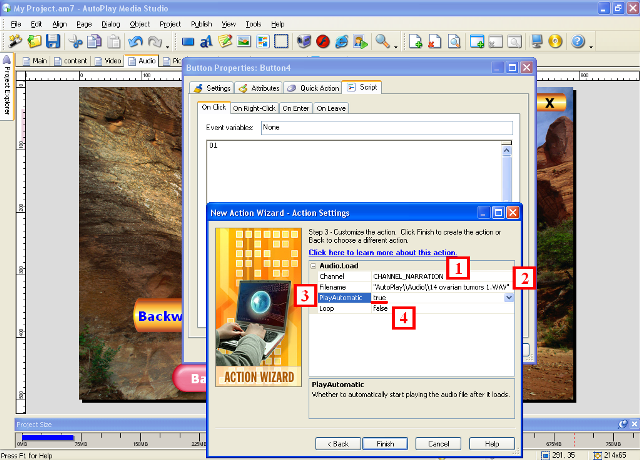Click the Redo arrow icon
The width and height of the screenshot is (640, 460).
coord(156,42)
